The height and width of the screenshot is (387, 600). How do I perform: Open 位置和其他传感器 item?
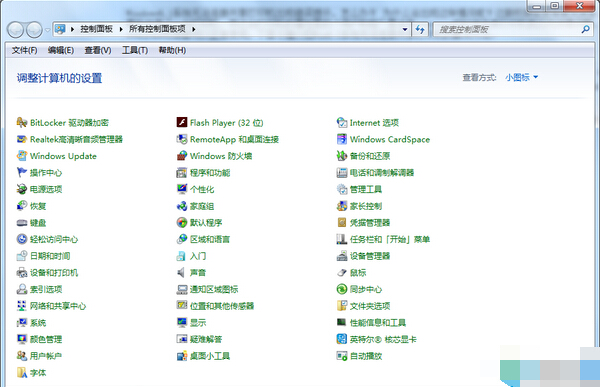[x=215, y=306]
